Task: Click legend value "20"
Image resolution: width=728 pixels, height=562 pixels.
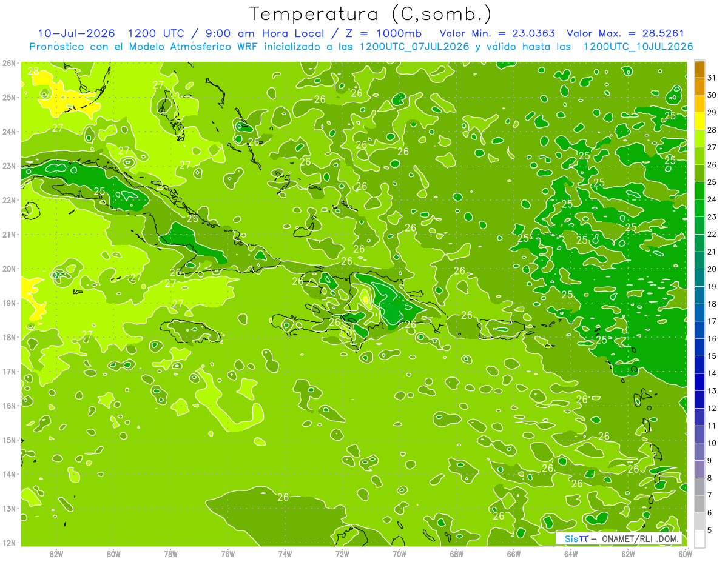Action: 712,269
